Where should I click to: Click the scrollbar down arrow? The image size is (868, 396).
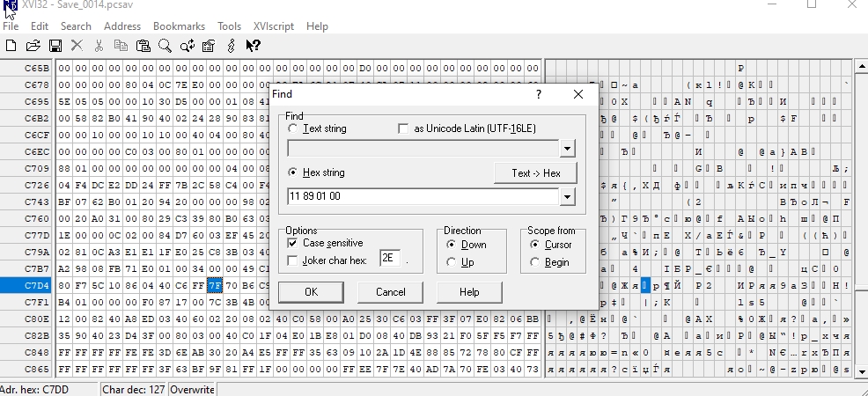[861, 370]
